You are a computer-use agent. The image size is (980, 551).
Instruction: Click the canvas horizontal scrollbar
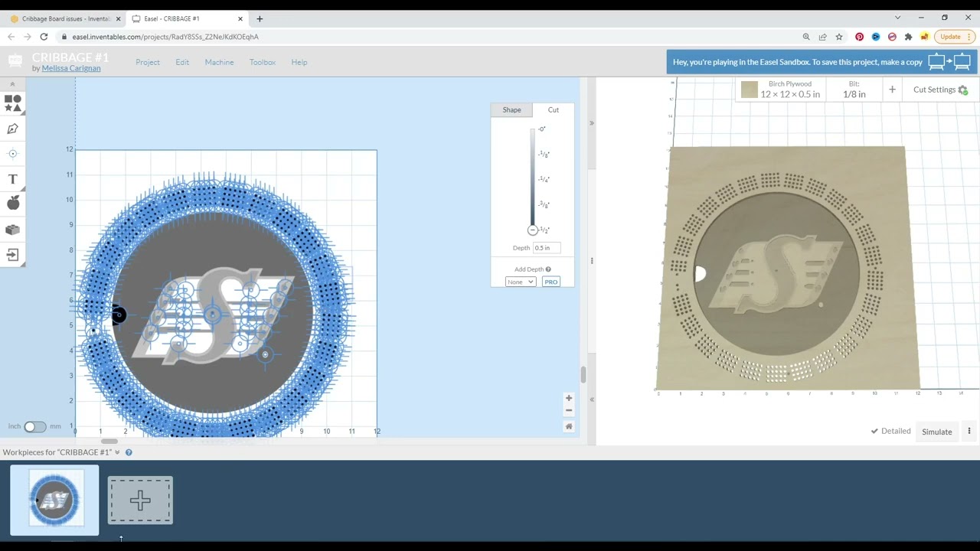point(109,441)
